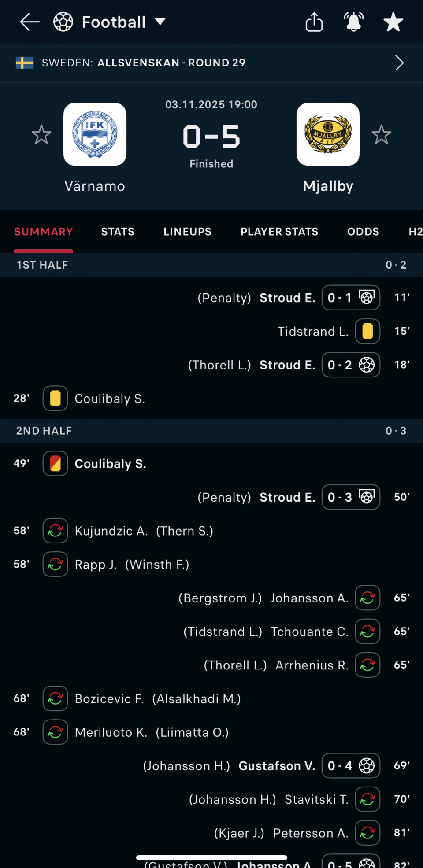Tap Coulibaly's red card icon at 49'
The height and width of the screenshot is (868, 423).
pos(55,464)
